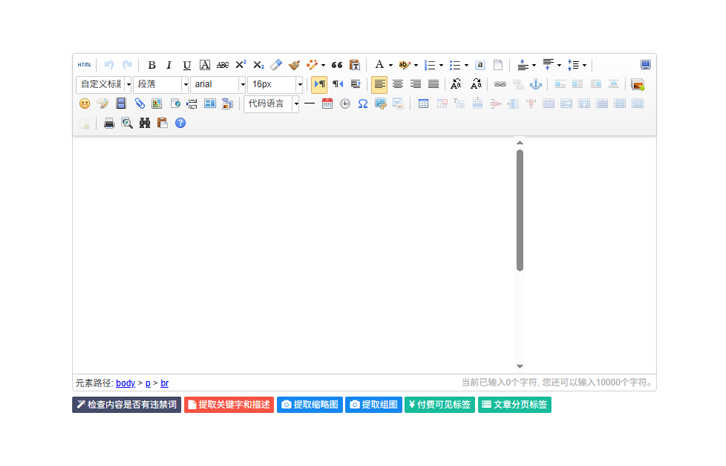Insert a video
This screenshot has height=466, width=726.
[121, 104]
